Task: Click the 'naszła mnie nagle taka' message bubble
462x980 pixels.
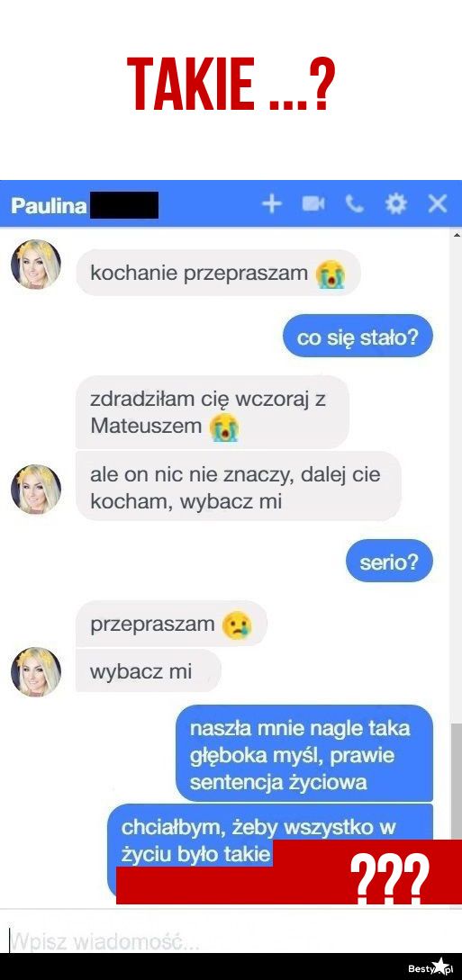Action: click(304, 754)
